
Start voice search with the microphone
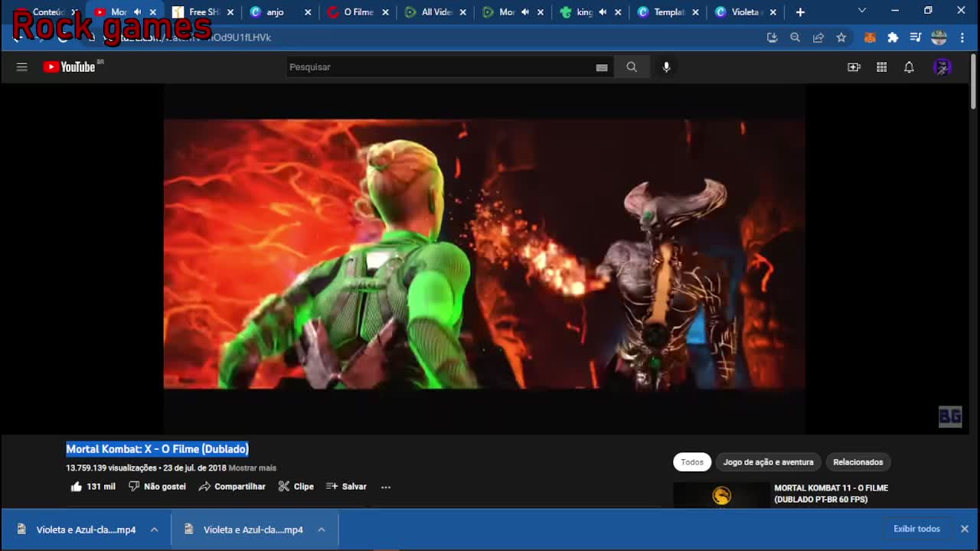(666, 67)
